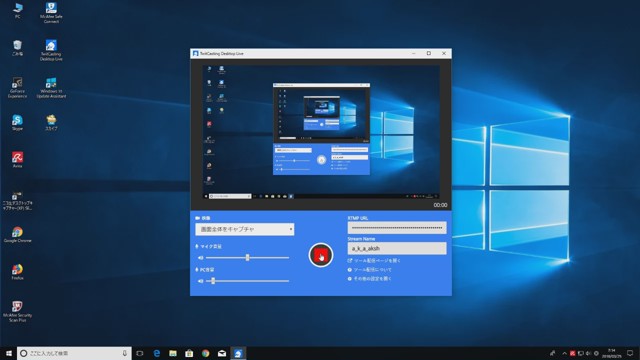Open the desktop-capture shortcut above Google Chrome
Image resolution: width=640 pixels, height=360 pixels.
17,200
